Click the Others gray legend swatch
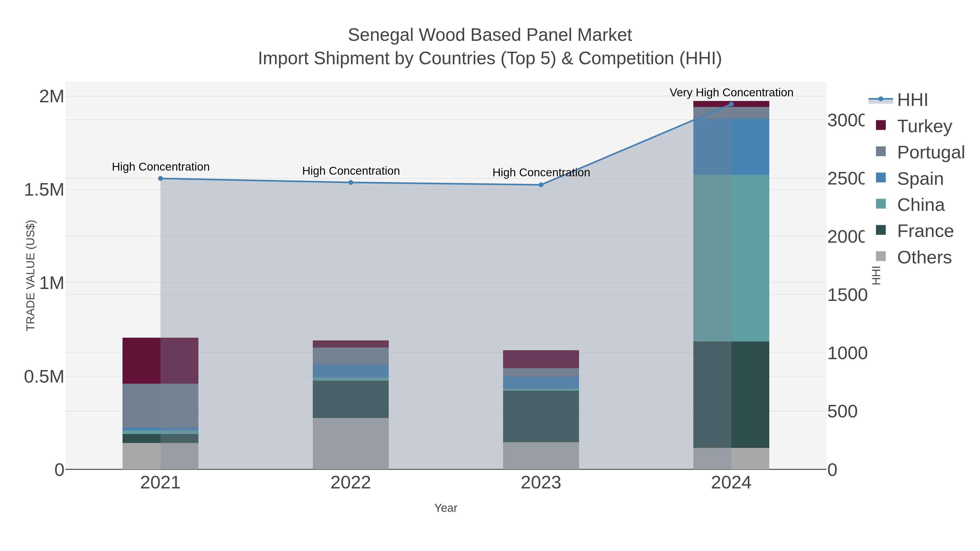This screenshot has width=980, height=551. coord(881,256)
